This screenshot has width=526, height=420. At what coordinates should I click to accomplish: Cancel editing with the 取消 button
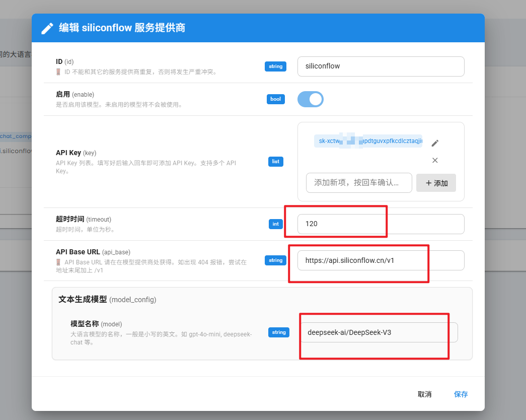(x=424, y=394)
